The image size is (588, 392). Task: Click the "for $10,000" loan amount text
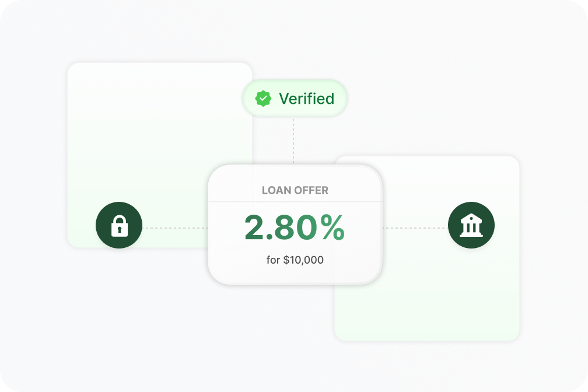point(295,260)
